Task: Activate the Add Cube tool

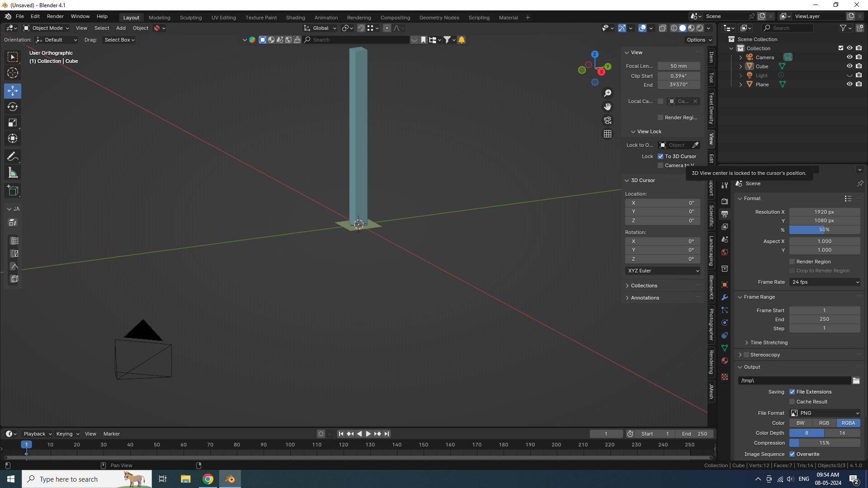Action: tap(13, 191)
